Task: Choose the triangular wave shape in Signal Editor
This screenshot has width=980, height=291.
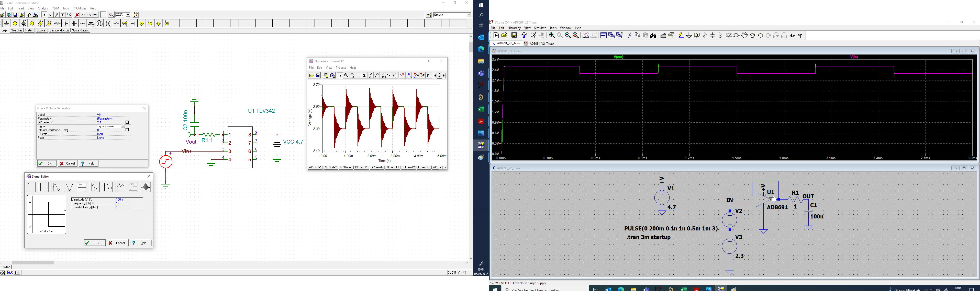Action: (x=95, y=187)
